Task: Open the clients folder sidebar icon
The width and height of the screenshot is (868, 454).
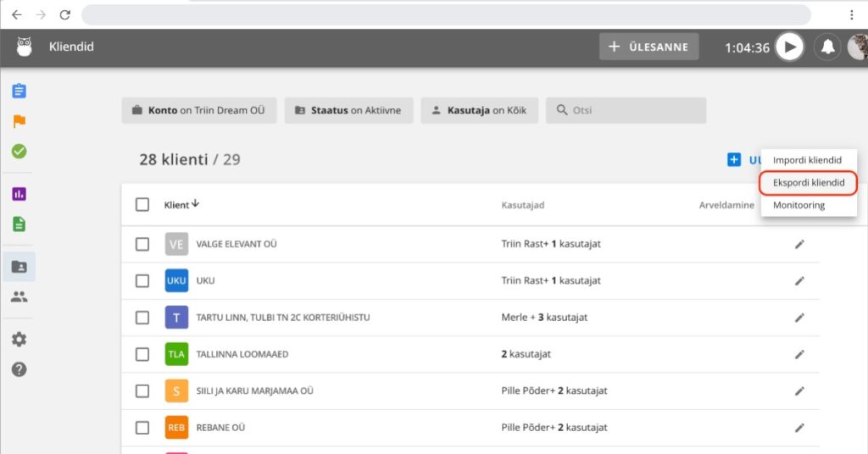Action: coord(19,267)
